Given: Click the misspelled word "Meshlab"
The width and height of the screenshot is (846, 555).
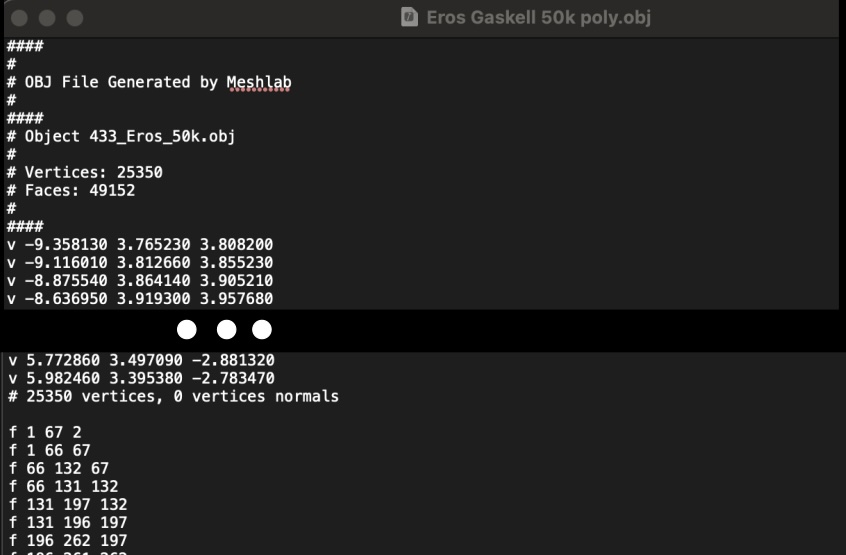Looking at the screenshot, I should 259,82.
